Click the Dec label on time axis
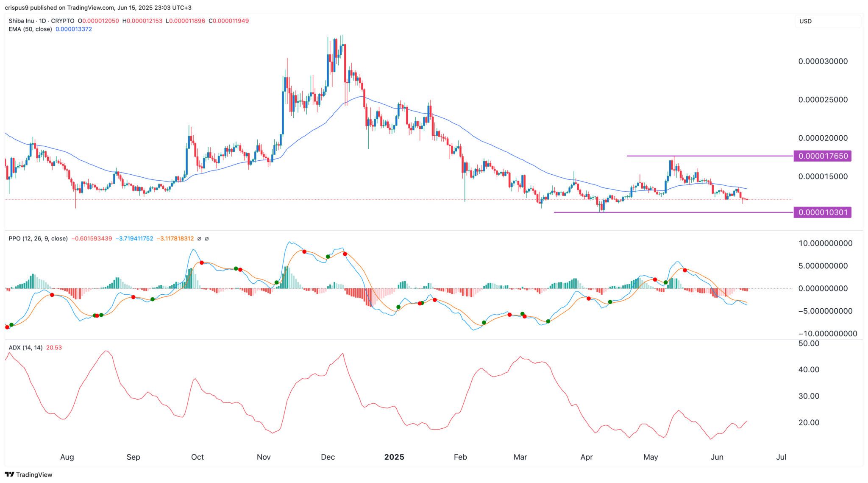The image size is (868, 483). (328, 457)
